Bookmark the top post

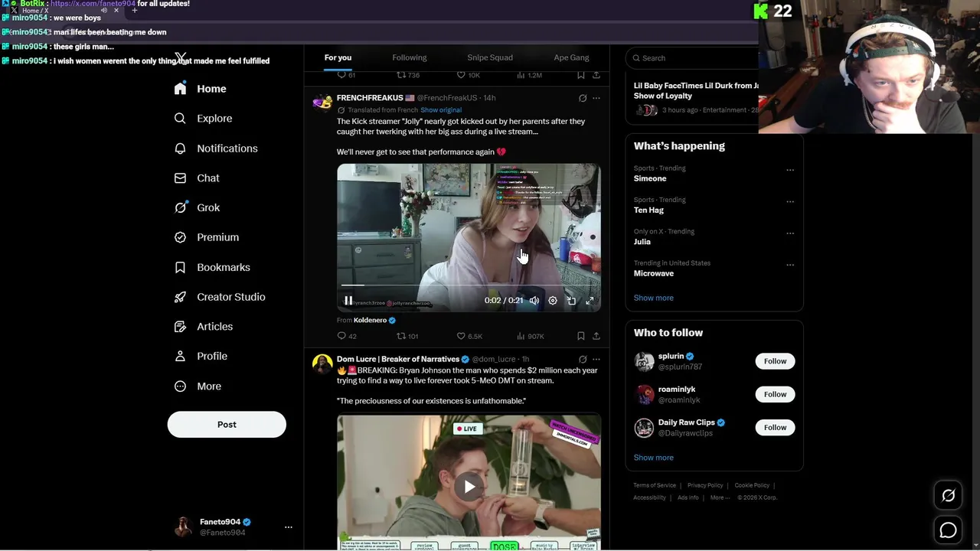580,75
